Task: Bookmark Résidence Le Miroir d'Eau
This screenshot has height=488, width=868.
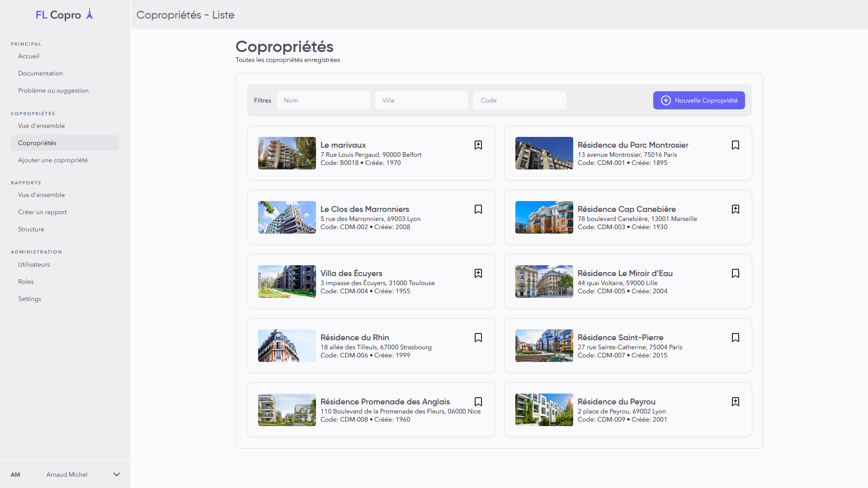Action: [x=735, y=273]
